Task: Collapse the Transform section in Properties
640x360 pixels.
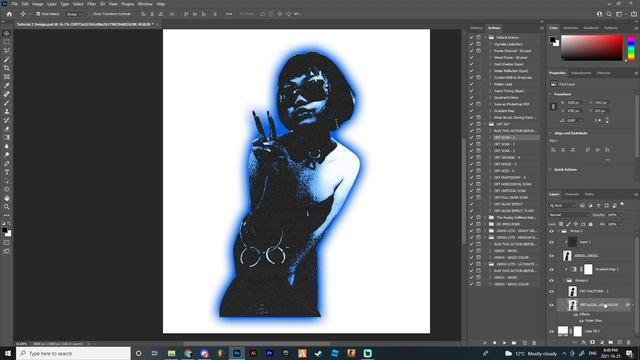Action: pyautogui.click(x=551, y=94)
